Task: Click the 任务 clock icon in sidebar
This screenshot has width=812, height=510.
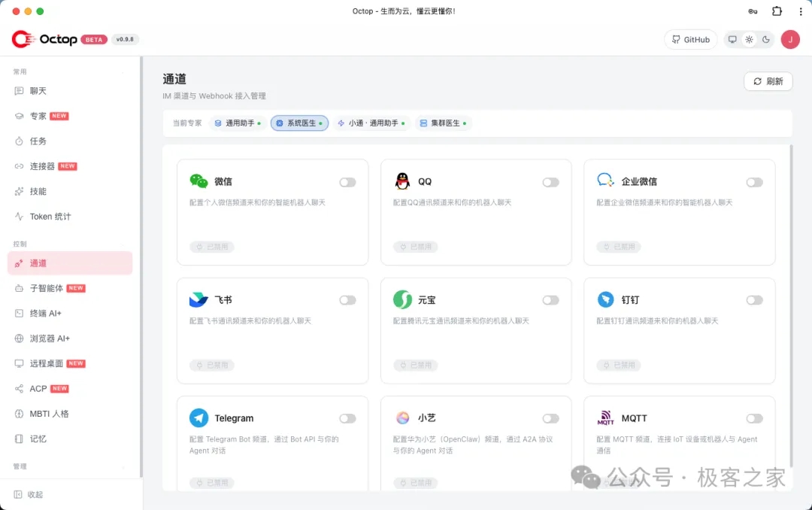Action: [x=19, y=141]
